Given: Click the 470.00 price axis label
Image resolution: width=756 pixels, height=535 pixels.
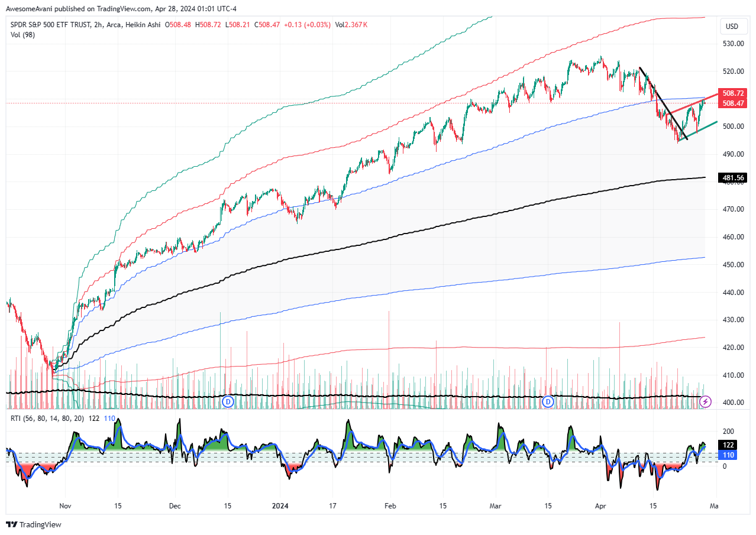Looking at the screenshot, I should (732, 209).
